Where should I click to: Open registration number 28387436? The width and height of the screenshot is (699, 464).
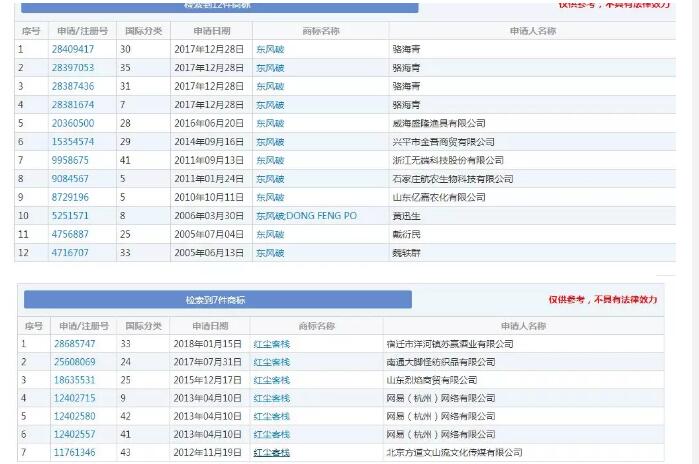(73, 86)
